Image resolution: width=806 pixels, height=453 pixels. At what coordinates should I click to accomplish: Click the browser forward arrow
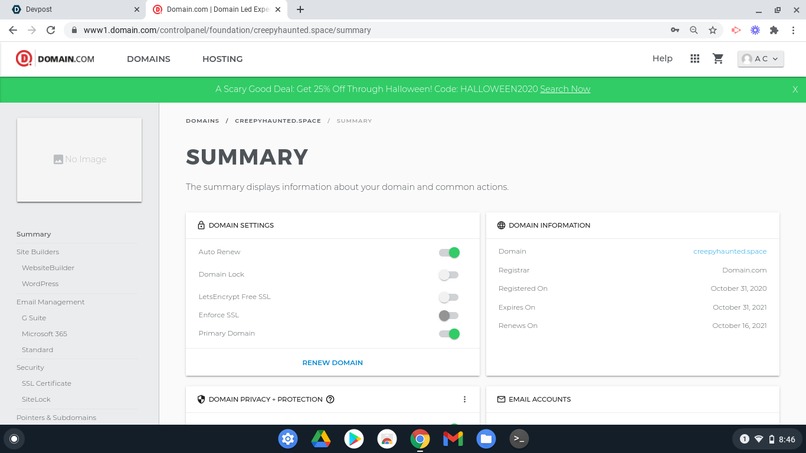click(32, 30)
